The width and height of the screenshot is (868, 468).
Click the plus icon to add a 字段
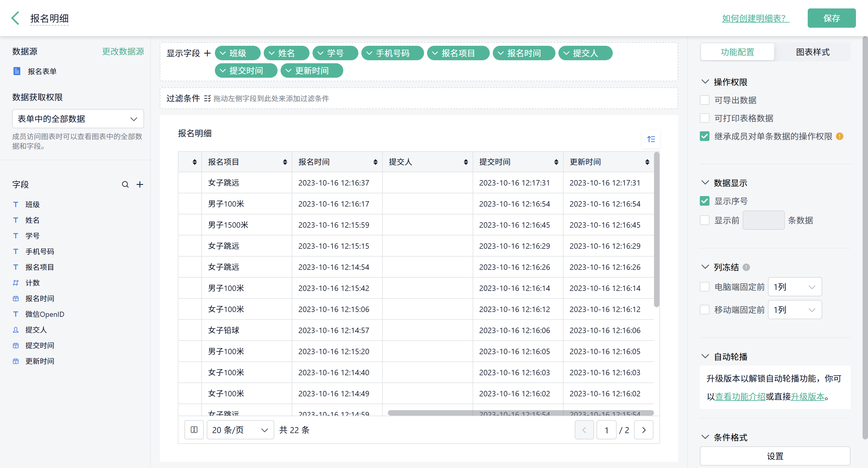point(140,185)
